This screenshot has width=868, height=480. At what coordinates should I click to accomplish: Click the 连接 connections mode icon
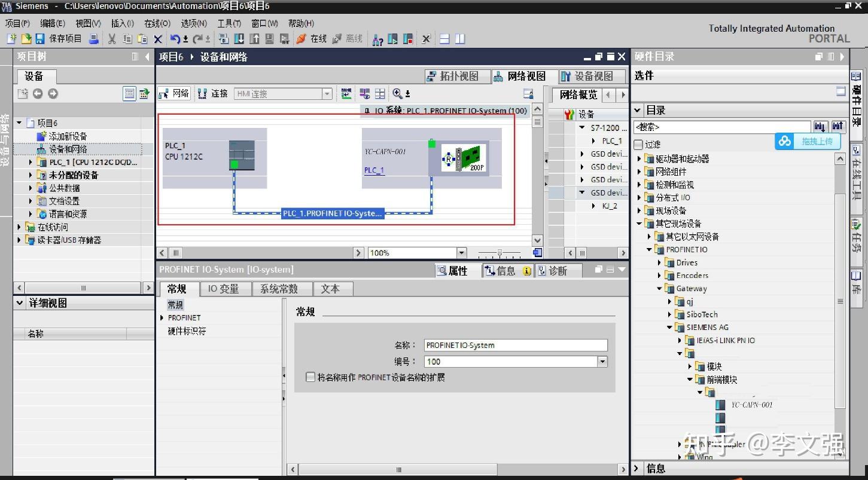tap(203, 93)
